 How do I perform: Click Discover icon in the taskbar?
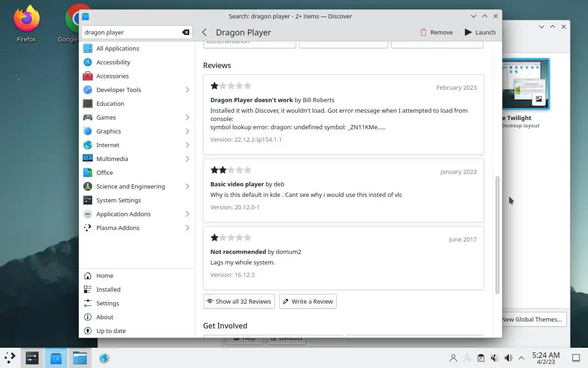[x=56, y=358]
